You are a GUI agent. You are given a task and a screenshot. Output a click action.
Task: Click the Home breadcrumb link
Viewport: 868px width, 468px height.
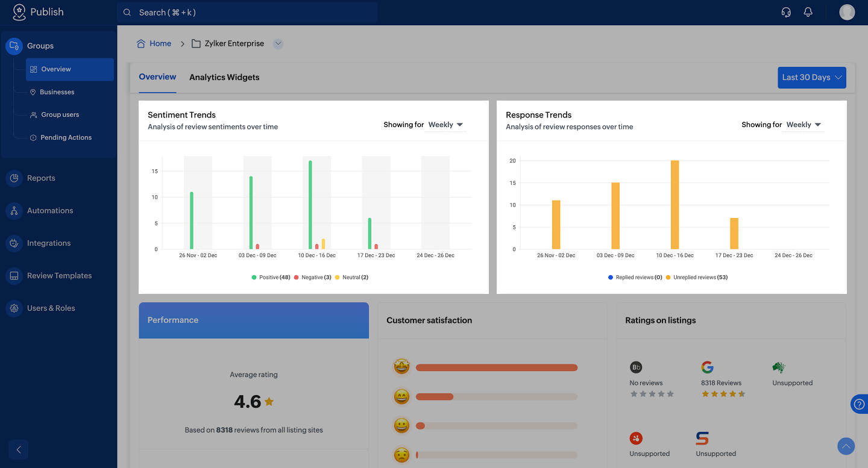pyautogui.click(x=160, y=43)
